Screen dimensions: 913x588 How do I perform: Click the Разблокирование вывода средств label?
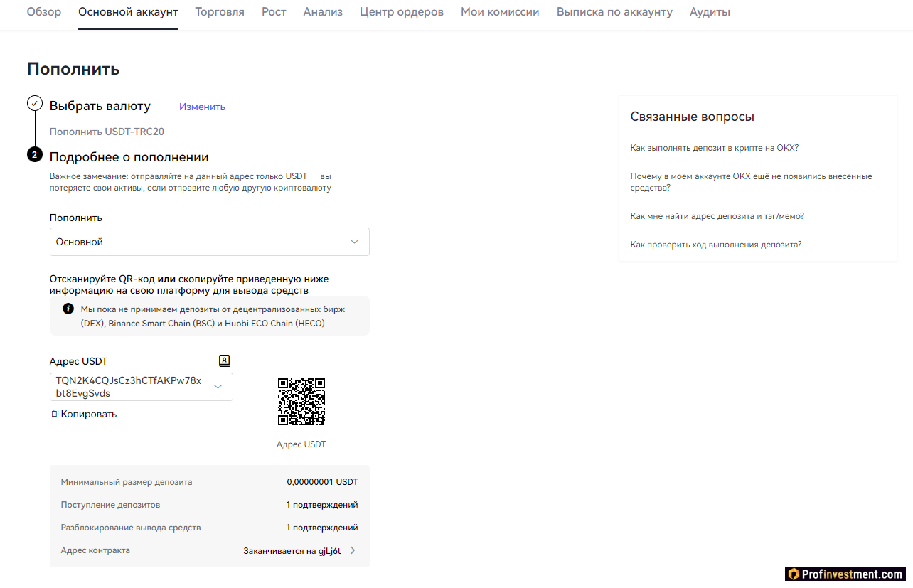pyautogui.click(x=131, y=528)
